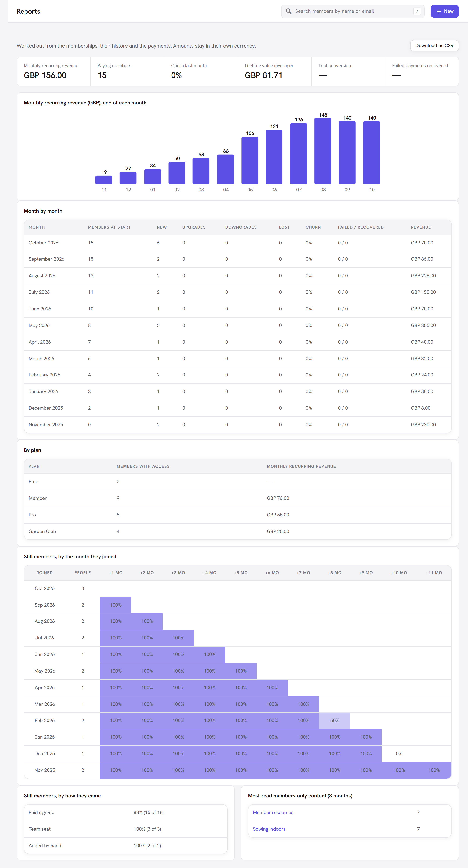Click the Added by hand 100% (2 of 2) value
The image size is (468, 868).
click(x=147, y=845)
